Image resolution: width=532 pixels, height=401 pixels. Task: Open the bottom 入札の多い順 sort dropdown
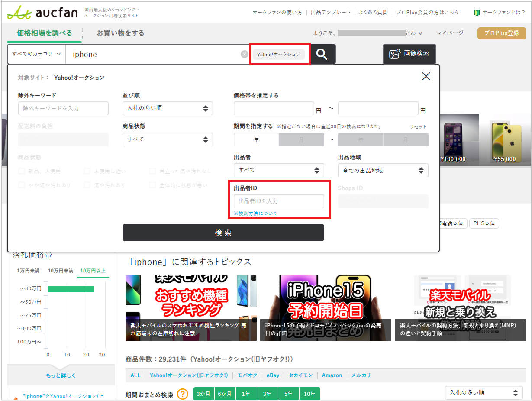pyautogui.click(x=484, y=393)
